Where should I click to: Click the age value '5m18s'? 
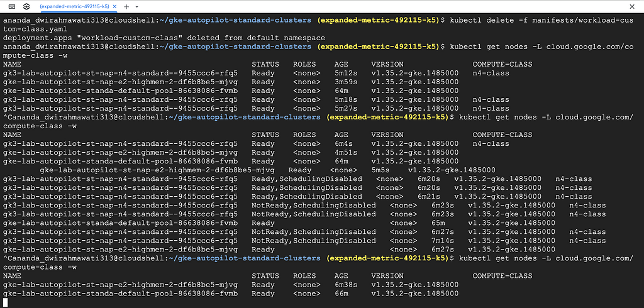[347, 100]
